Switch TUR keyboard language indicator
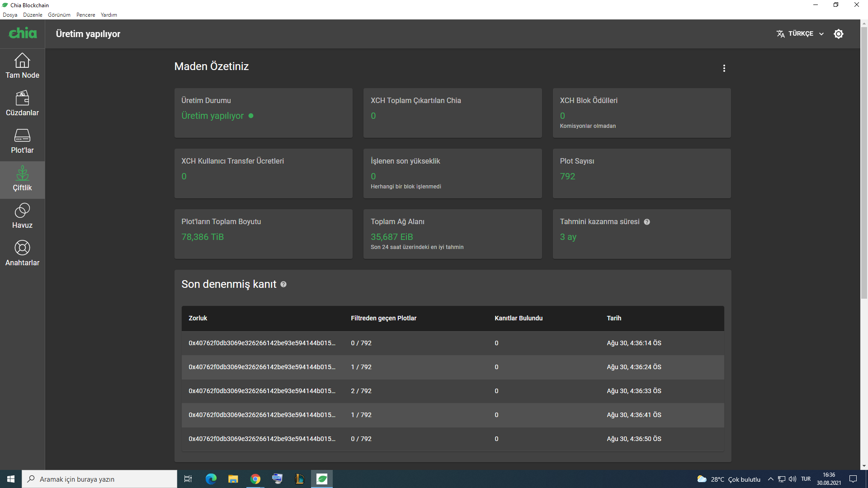This screenshot has width=868, height=488. (x=806, y=479)
